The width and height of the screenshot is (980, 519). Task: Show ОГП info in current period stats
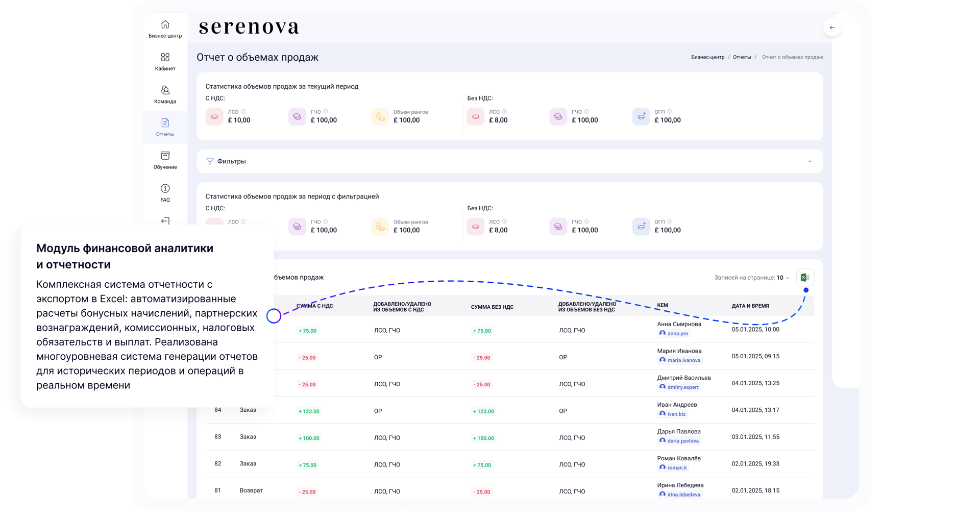coord(669,111)
